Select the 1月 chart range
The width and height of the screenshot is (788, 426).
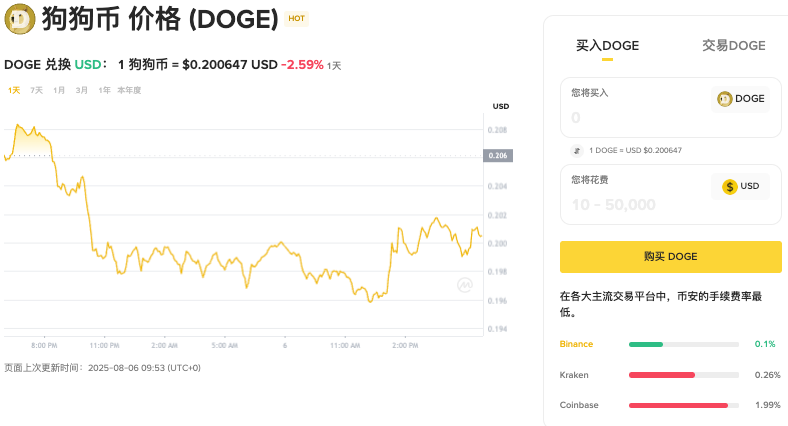point(59,90)
